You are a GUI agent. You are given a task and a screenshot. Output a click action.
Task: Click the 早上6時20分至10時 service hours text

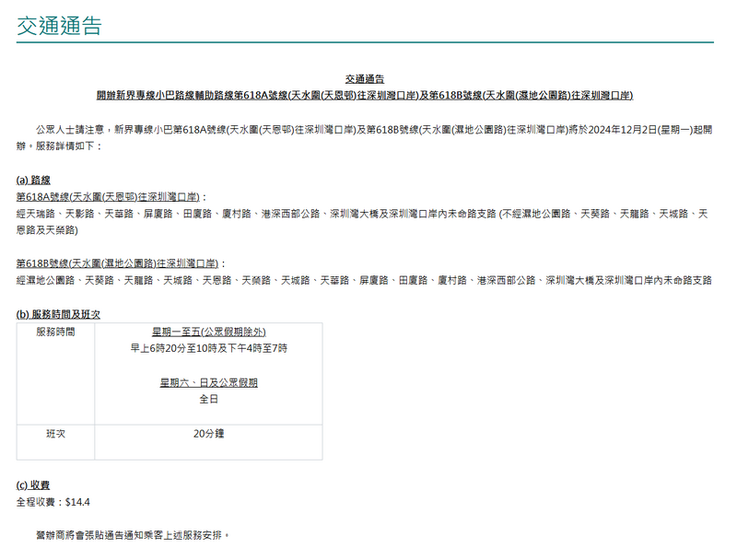(x=209, y=348)
